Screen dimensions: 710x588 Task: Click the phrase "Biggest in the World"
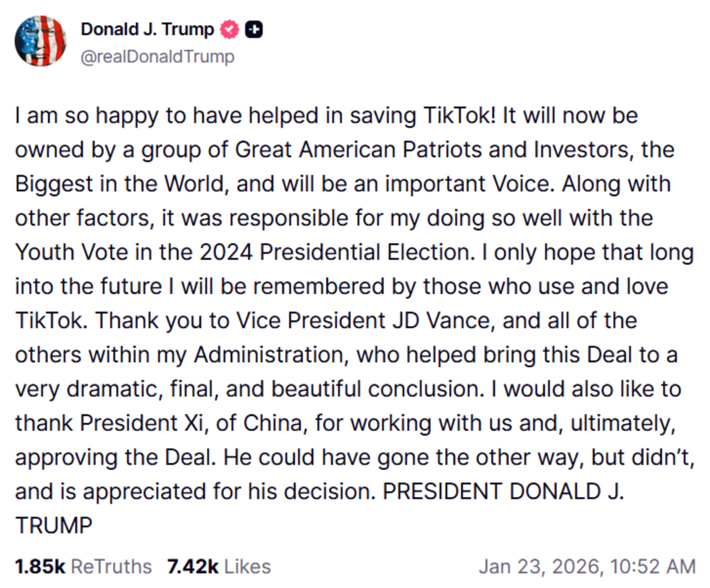pos(120,184)
